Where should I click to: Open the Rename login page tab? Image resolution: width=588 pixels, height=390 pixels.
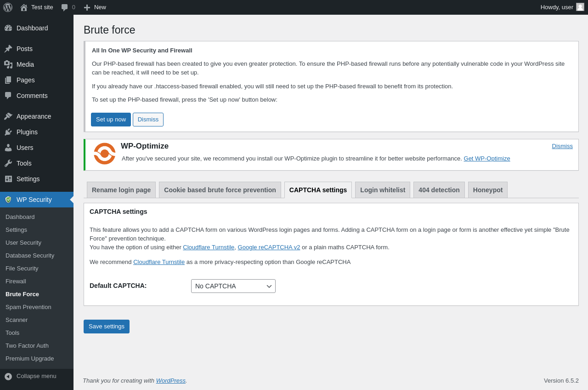point(121,190)
